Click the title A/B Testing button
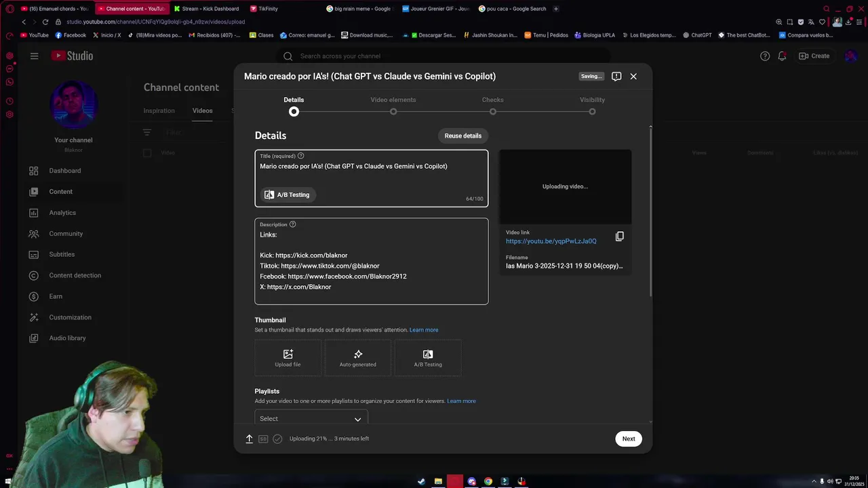Screen dimensions: 868x488 (287, 195)
